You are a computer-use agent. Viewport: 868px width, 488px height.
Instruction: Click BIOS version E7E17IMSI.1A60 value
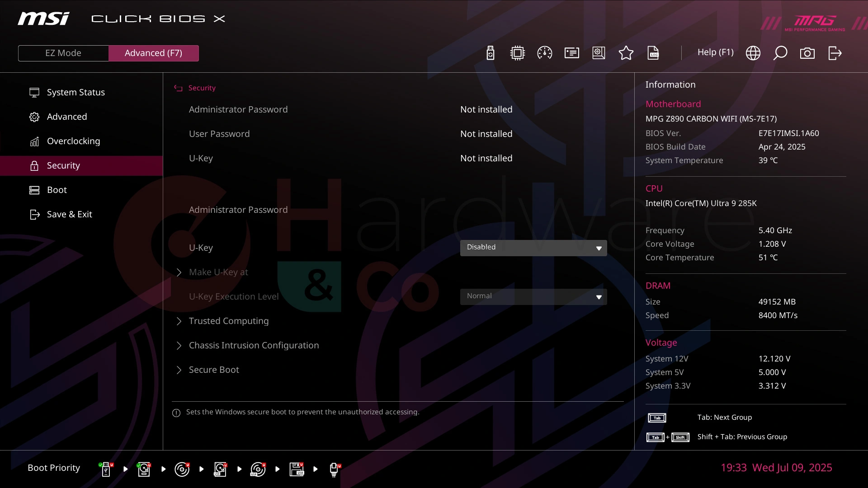click(788, 133)
